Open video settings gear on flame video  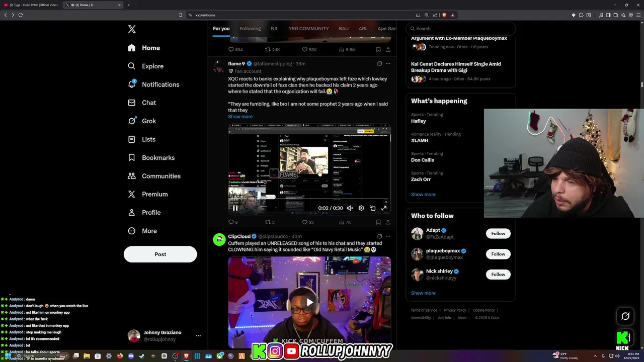[x=361, y=208]
